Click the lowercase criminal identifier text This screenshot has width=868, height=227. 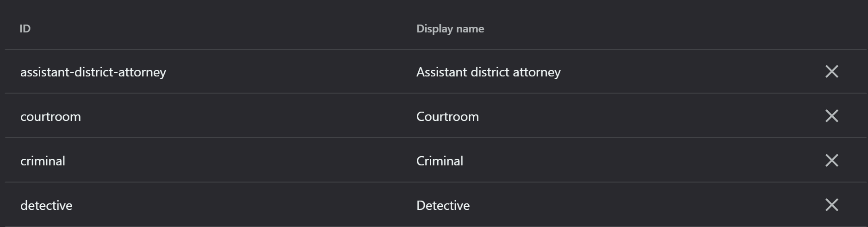[43, 161]
